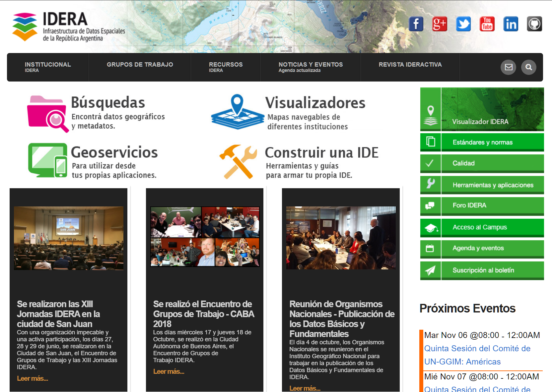
Task: Click the Organismos Nacionales meeting photo
Action: pyautogui.click(x=341, y=238)
